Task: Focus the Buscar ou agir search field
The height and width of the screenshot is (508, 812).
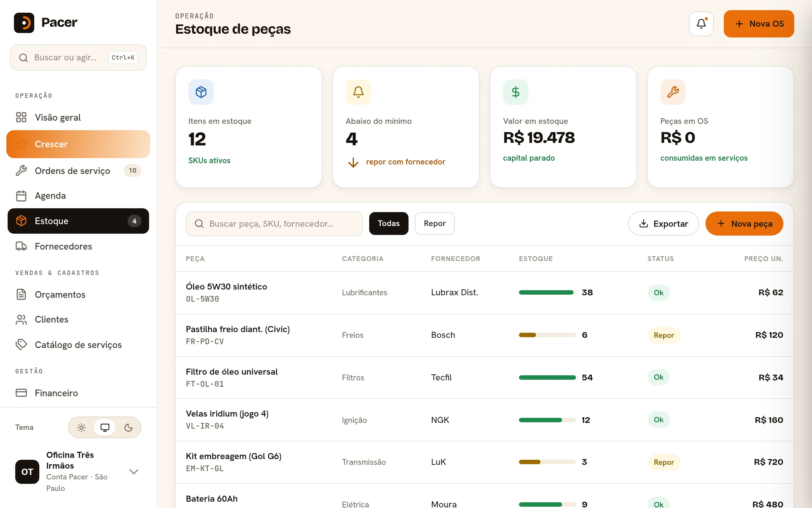Action: 78,57
